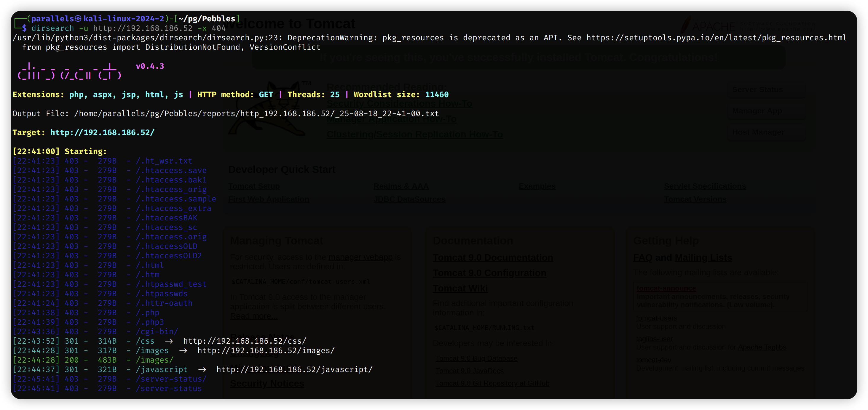Open Tomcat 9.0 Configuration link
This screenshot has width=868, height=410.
[489, 273]
